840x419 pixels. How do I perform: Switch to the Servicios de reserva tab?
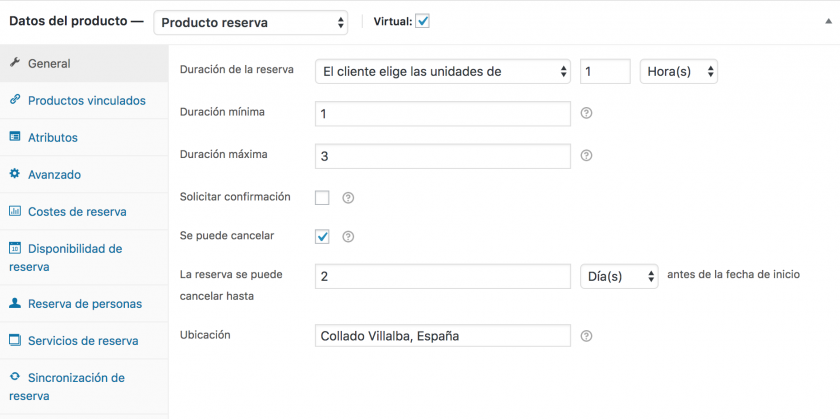(x=84, y=341)
